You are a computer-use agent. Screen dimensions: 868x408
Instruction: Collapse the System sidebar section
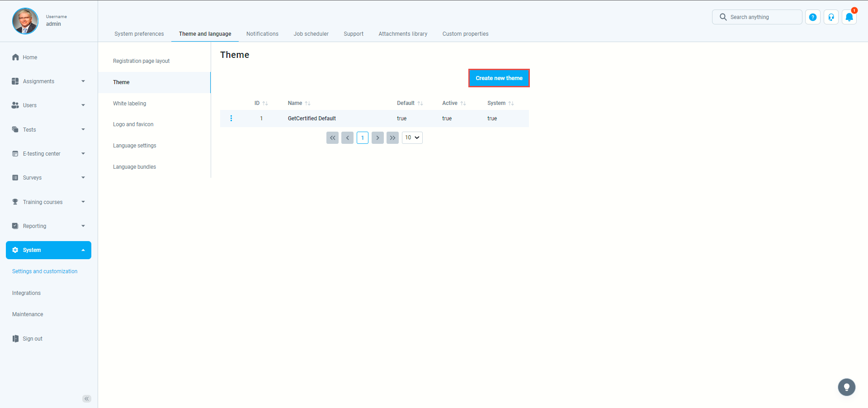48,250
